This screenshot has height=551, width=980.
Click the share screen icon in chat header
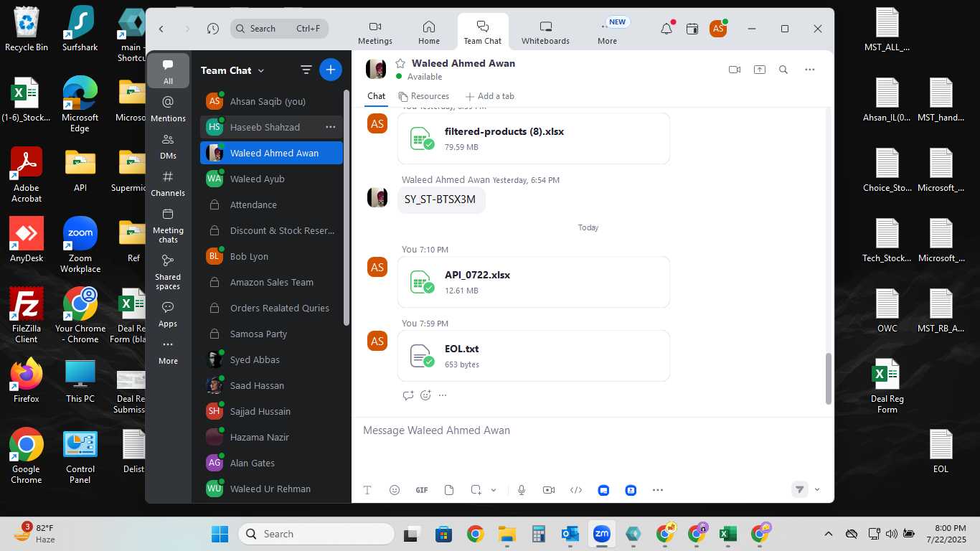point(759,70)
